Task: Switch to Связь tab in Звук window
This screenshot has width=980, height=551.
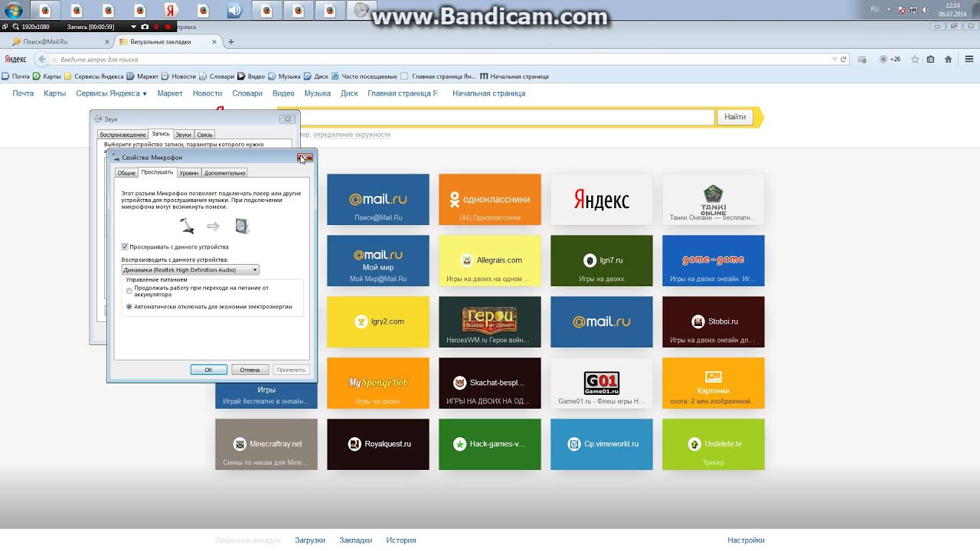Action: (204, 135)
